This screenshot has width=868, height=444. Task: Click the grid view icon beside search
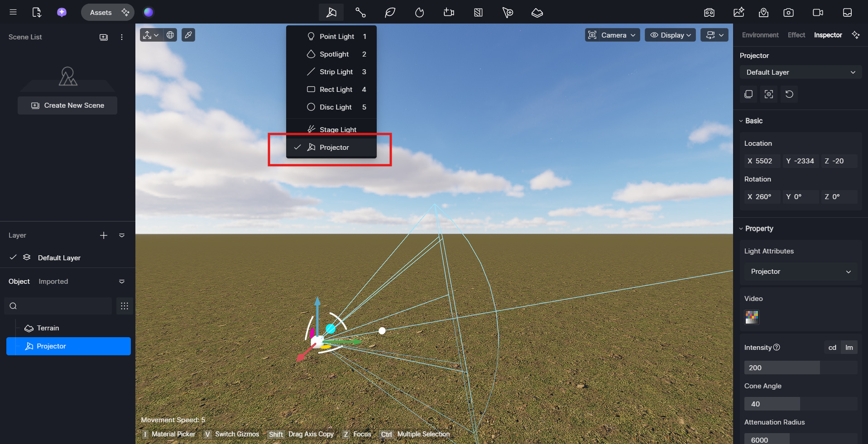pos(125,306)
